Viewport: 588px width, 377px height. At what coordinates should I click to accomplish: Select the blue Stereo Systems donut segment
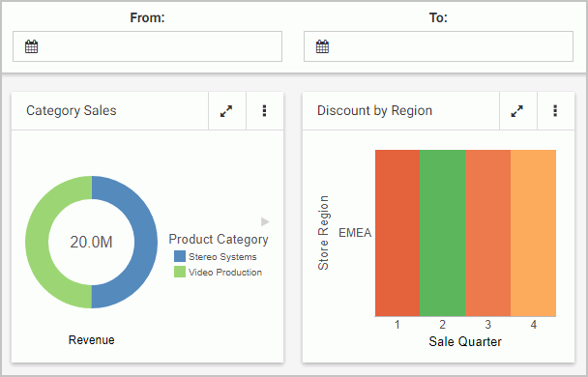click(146, 242)
